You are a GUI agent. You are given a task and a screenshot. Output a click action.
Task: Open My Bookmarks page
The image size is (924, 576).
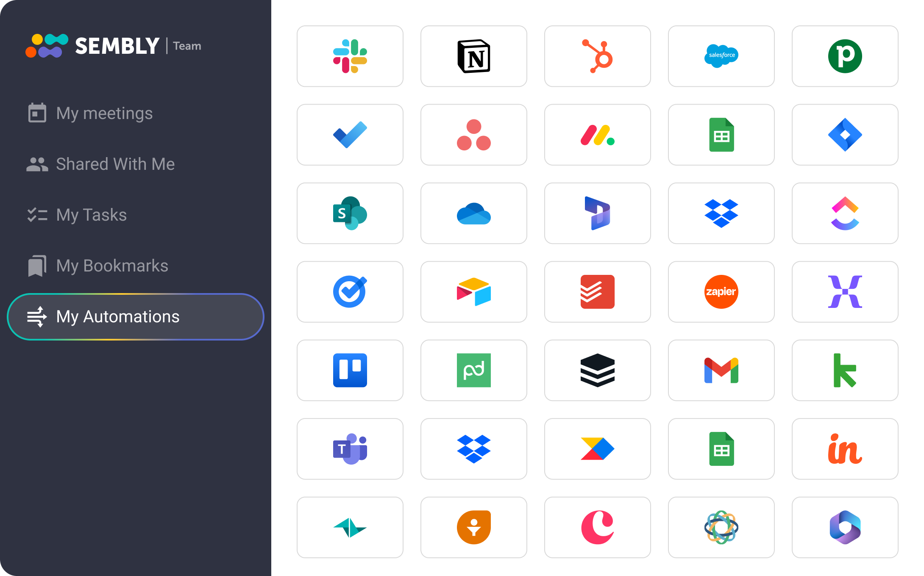click(112, 266)
